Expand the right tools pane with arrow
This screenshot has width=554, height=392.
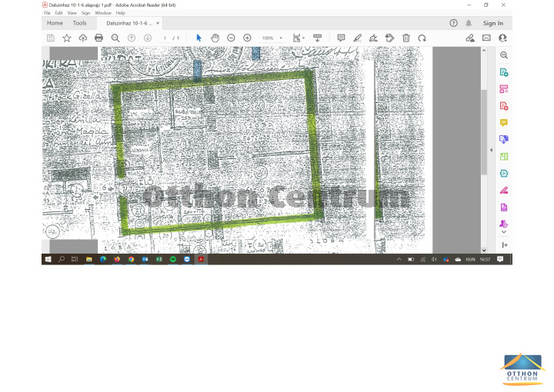pyautogui.click(x=505, y=245)
